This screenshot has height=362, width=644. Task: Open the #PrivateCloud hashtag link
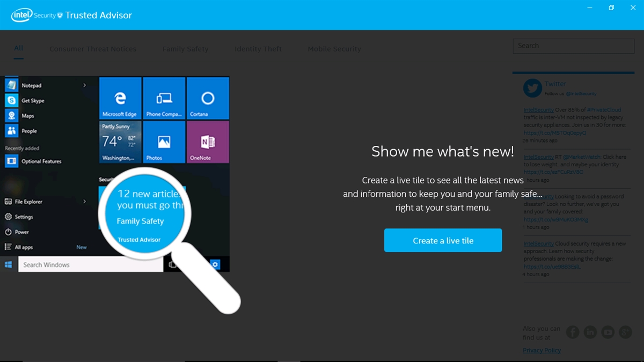(604, 109)
